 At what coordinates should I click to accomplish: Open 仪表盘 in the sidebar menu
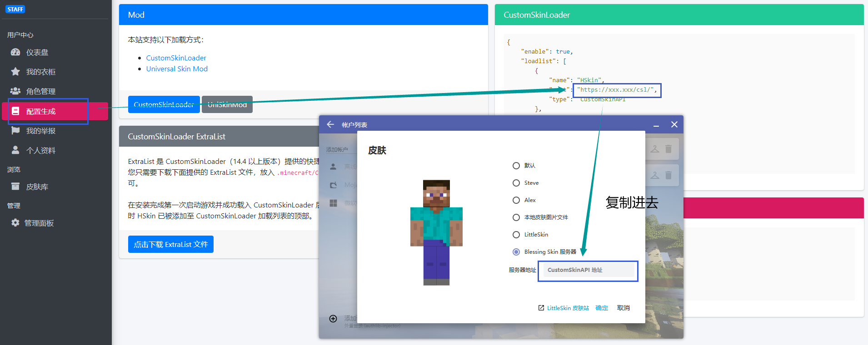[x=55, y=52]
